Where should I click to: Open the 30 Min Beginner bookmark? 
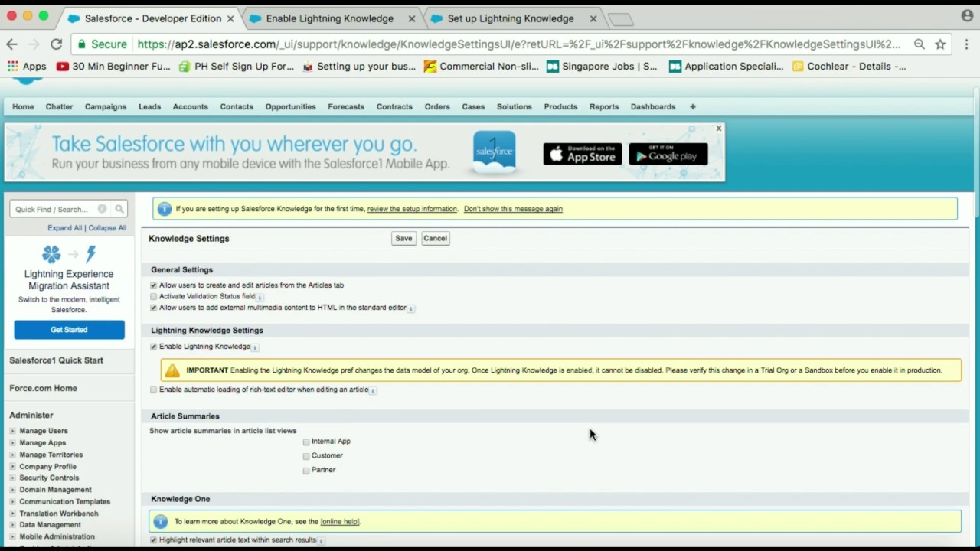tap(113, 67)
